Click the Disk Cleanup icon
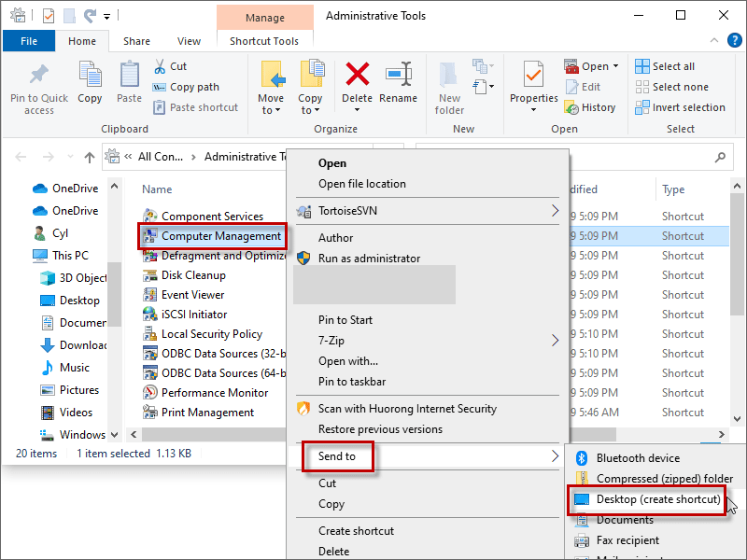The image size is (747, 560). (x=150, y=275)
